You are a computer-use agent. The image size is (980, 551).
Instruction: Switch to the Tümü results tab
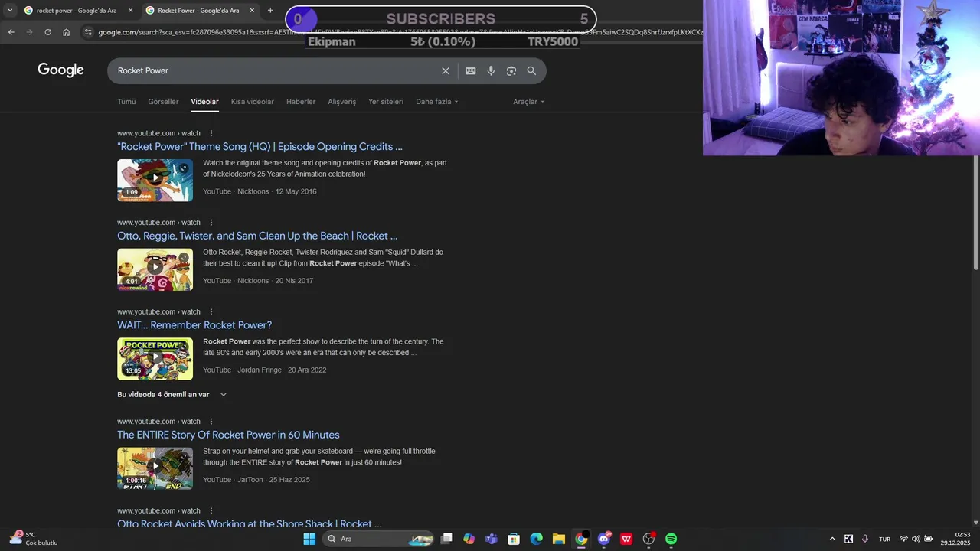pos(126,102)
